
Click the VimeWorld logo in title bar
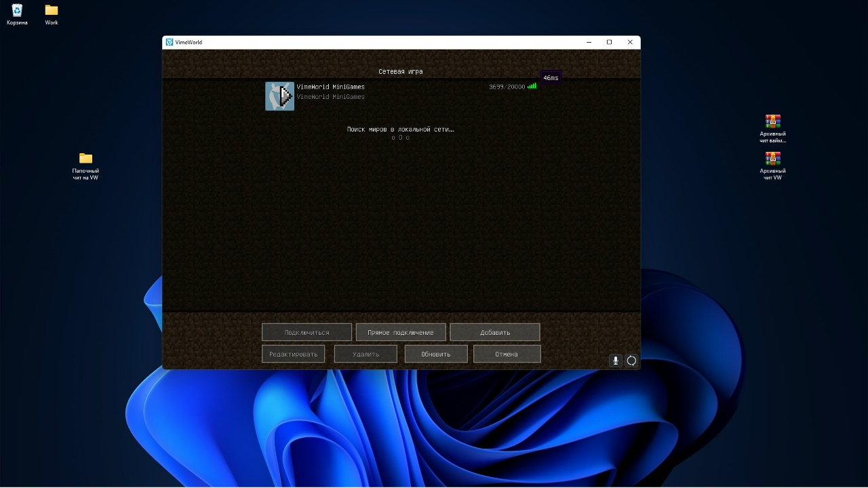pos(170,42)
